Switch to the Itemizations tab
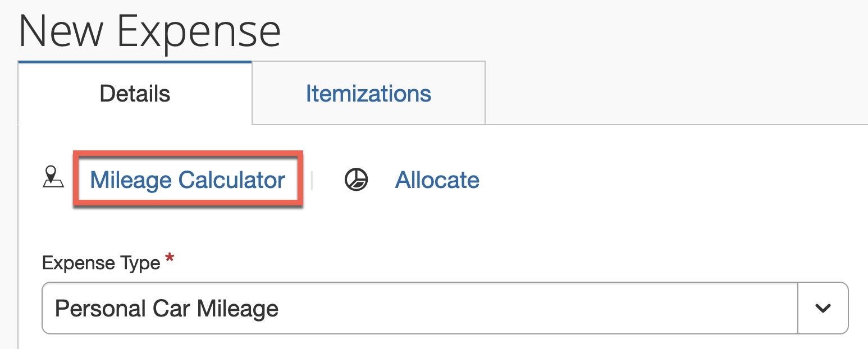 tap(368, 93)
